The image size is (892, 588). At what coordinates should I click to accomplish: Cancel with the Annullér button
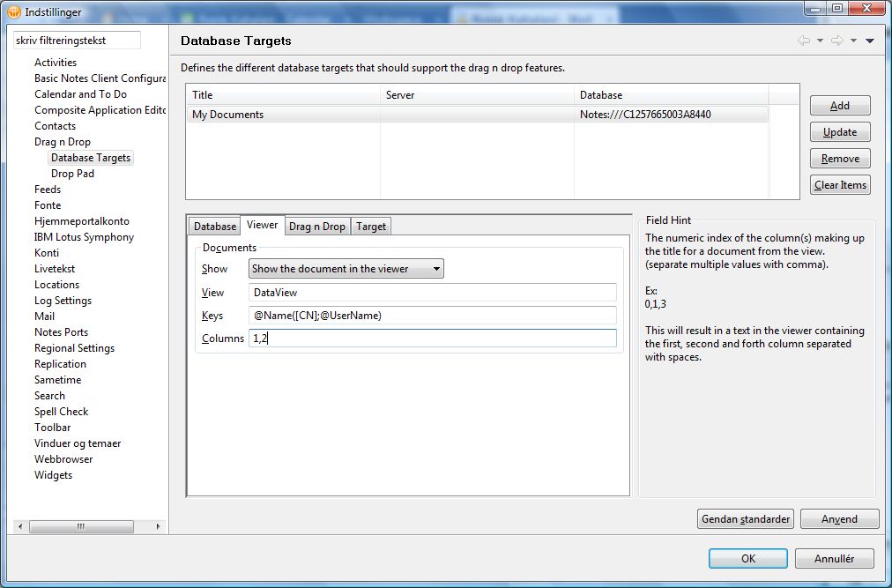tap(834, 558)
